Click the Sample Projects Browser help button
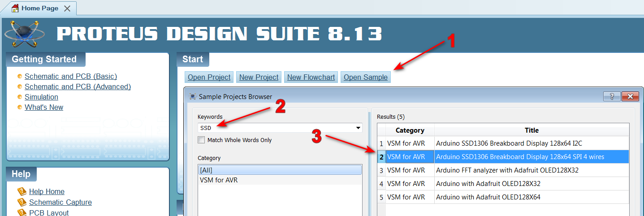 click(612, 96)
